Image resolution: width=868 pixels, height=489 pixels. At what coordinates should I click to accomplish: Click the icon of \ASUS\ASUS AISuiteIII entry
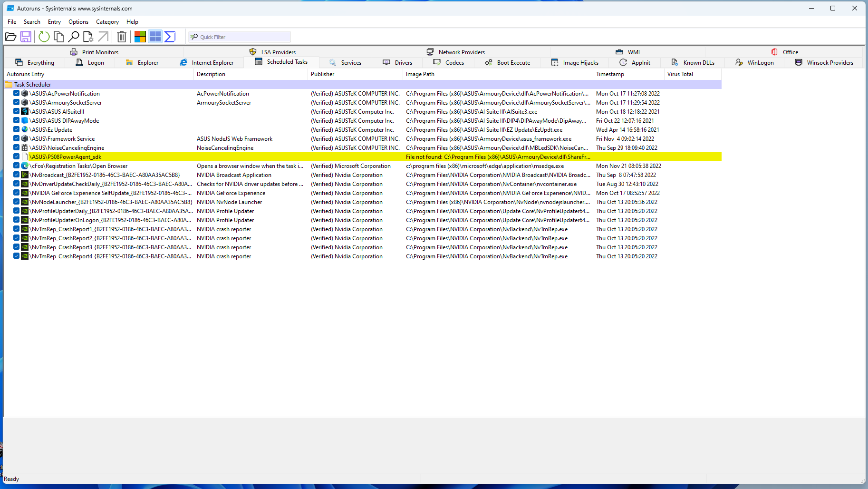click(25, 112)
